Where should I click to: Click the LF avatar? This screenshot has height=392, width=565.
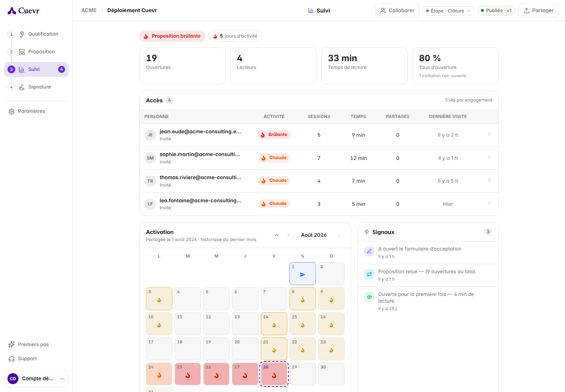click(x=150, y=204)
